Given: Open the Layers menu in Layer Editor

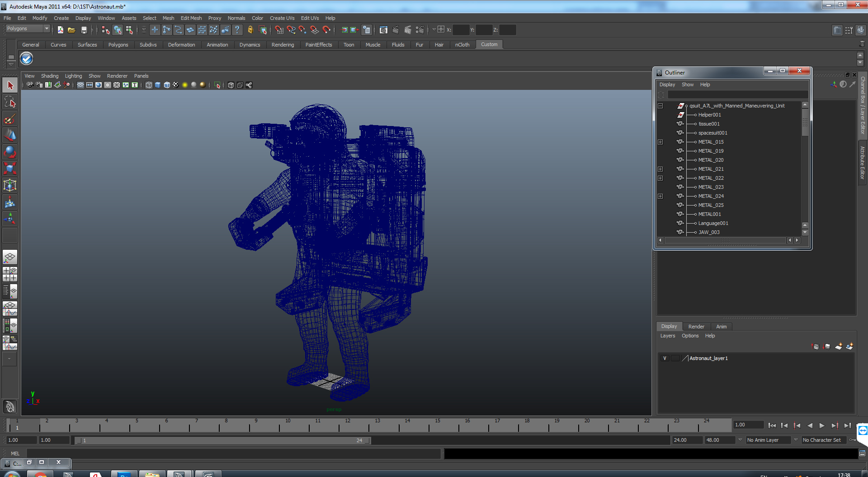Looking at the screenshot, I should tap(667, 336).
